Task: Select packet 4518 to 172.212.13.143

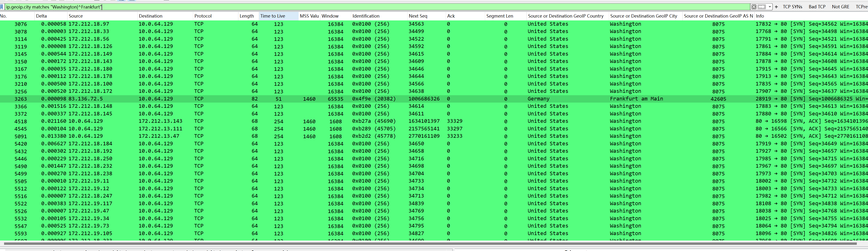Action: [x=434, y=121]
